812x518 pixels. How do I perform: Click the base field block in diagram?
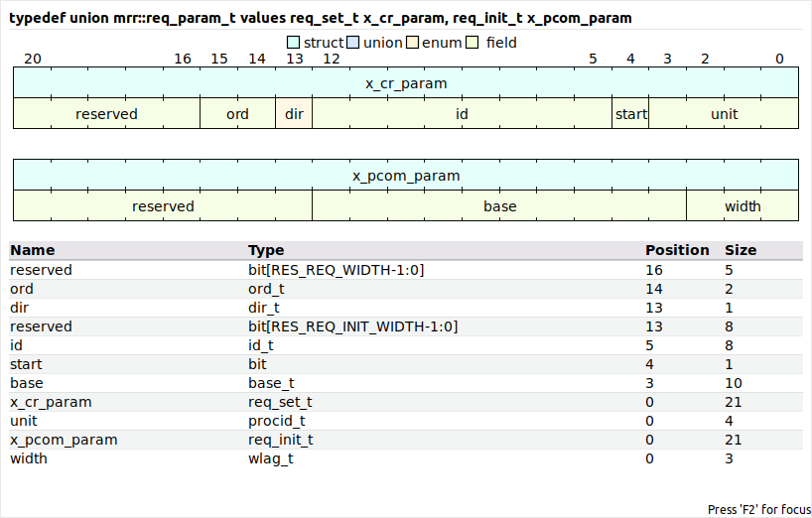click(499, 206)
